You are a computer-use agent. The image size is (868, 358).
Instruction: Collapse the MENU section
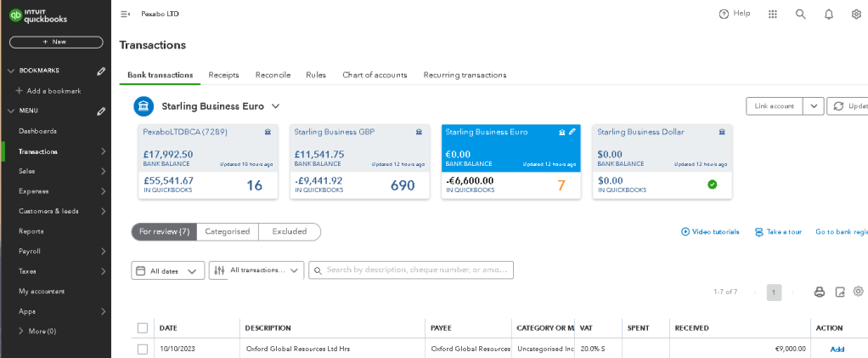click(11, 111)
